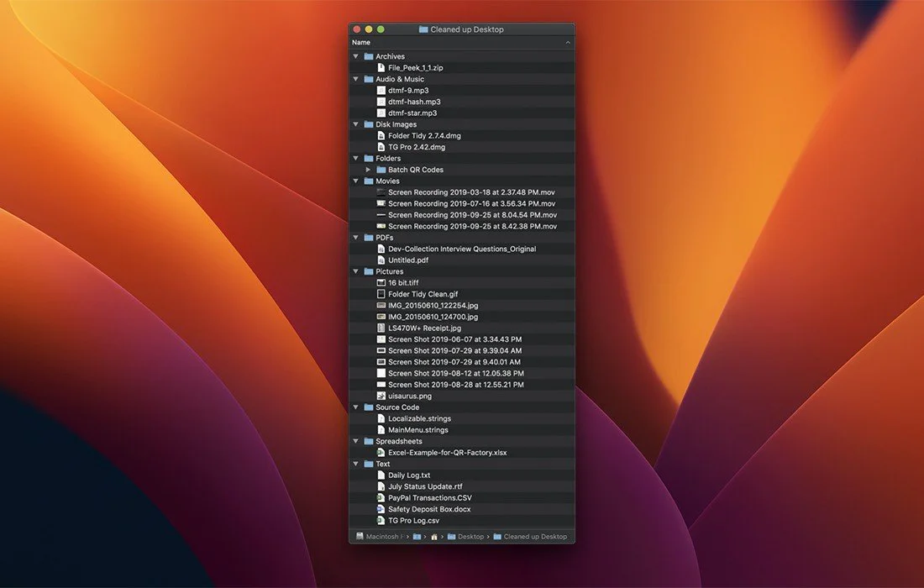Select the July Status Update.rtf file row
Screen dimensions: 924x588
424,486
